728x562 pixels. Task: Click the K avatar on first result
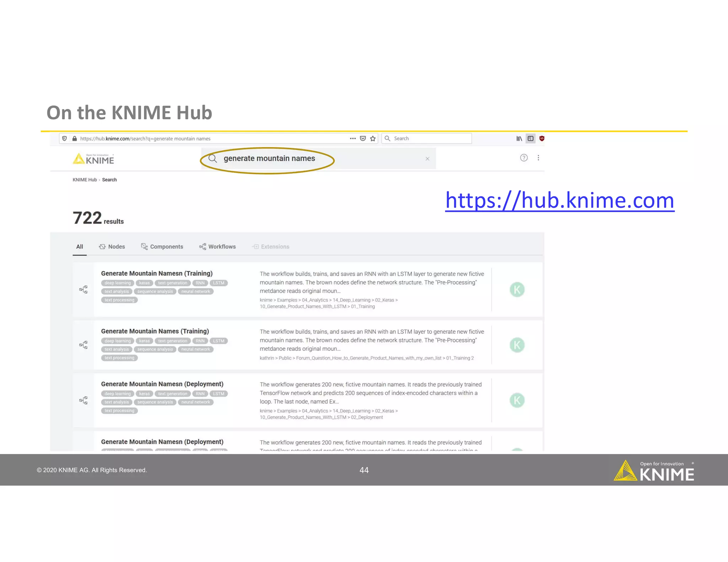pyautogui.click(x=517, y=290)
